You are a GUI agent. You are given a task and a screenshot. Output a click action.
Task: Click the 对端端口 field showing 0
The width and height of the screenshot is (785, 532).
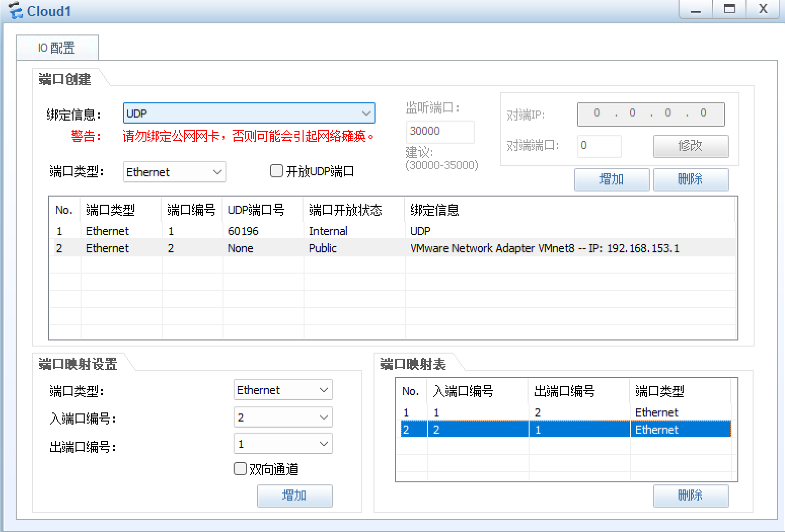coord(599,146)
